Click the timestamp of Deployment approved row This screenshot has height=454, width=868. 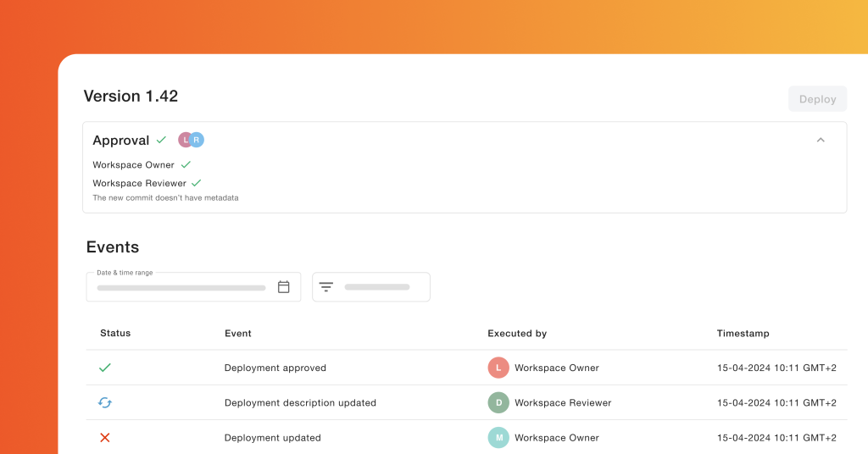(776, 368)
